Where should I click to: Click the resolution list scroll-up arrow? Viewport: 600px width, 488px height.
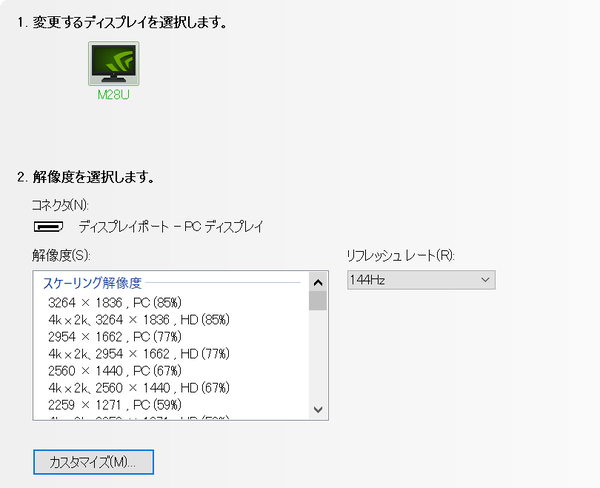[318, 282]
